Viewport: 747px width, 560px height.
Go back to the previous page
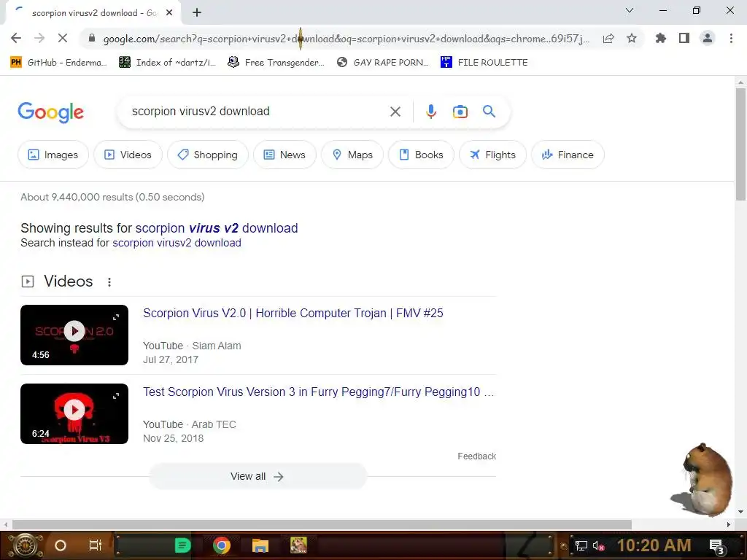pos(16,38)
